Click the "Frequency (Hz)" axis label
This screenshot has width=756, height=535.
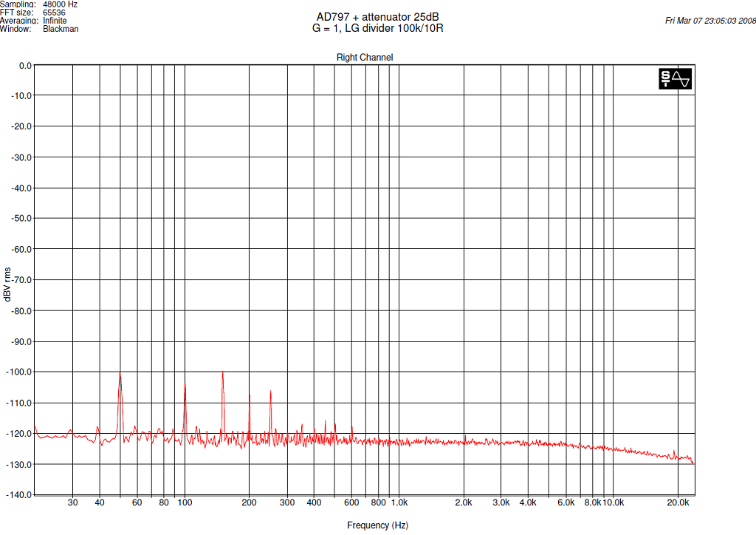pyautogui.click(x=377, y=525)
